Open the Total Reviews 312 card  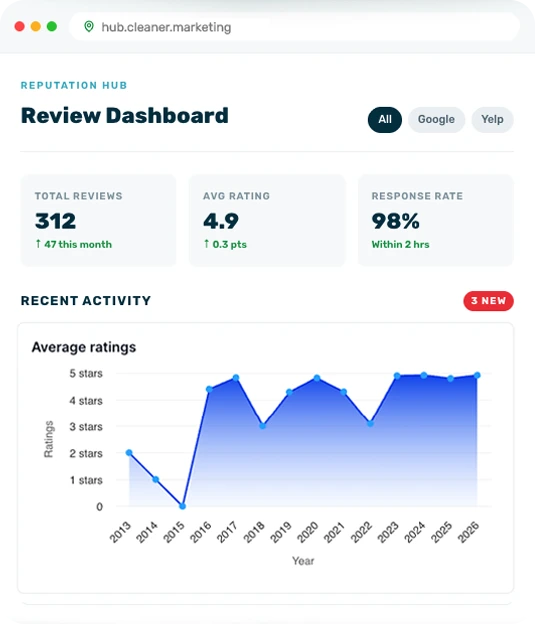(x=98, y=220)
